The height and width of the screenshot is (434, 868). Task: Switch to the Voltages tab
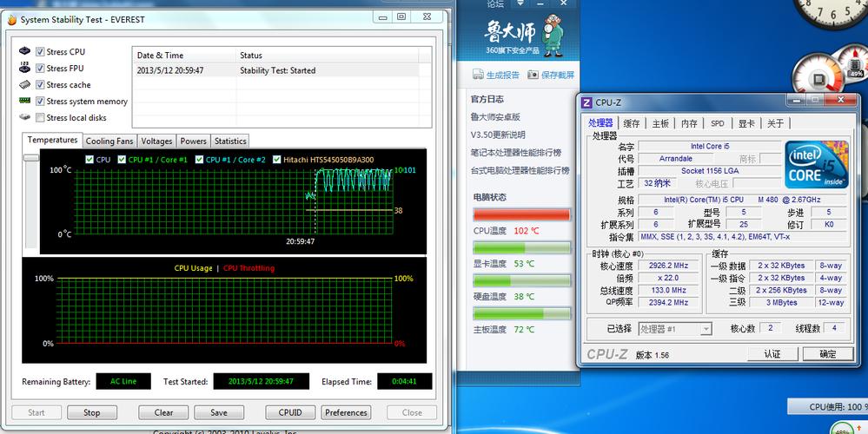(156, 141)
